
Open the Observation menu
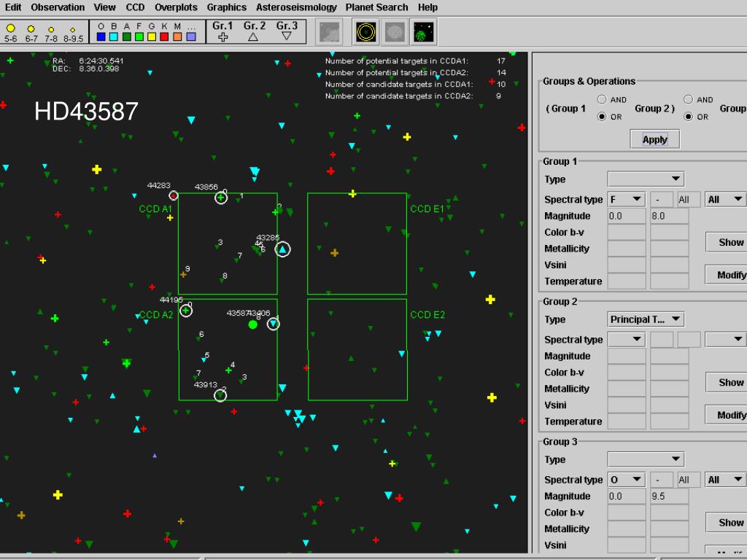coord(58,7)
